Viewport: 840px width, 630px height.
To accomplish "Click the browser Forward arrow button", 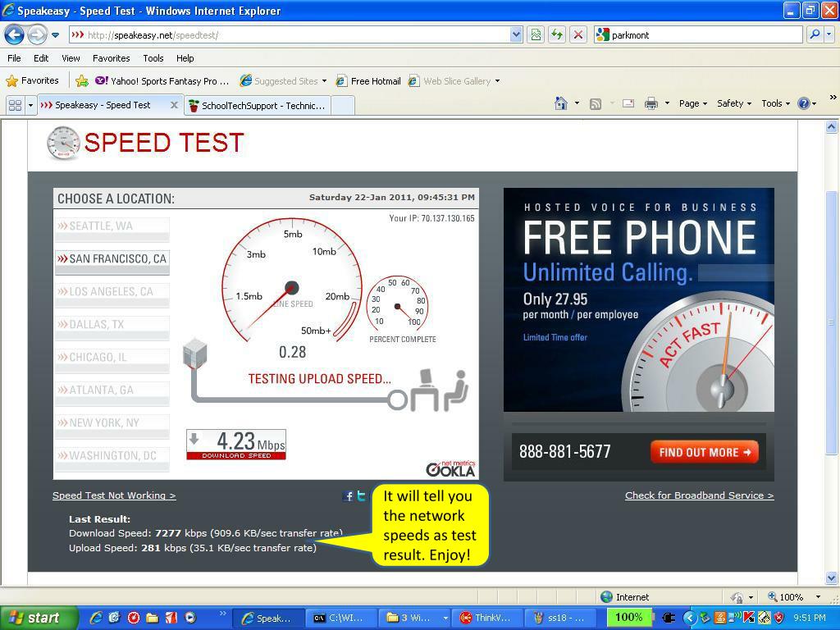I will [37, 35].
